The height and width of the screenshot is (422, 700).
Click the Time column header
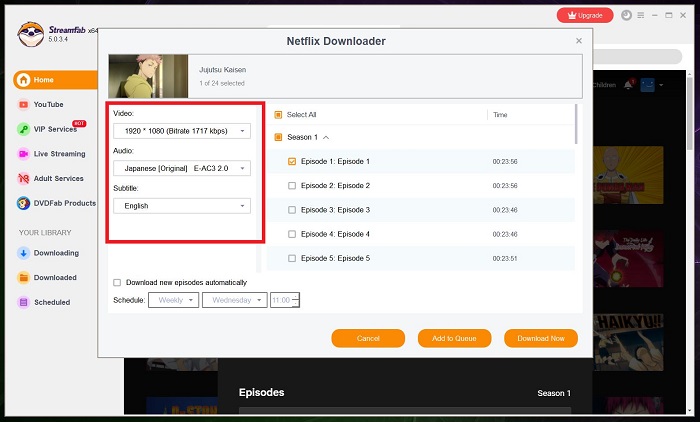[x=500, y=115]
